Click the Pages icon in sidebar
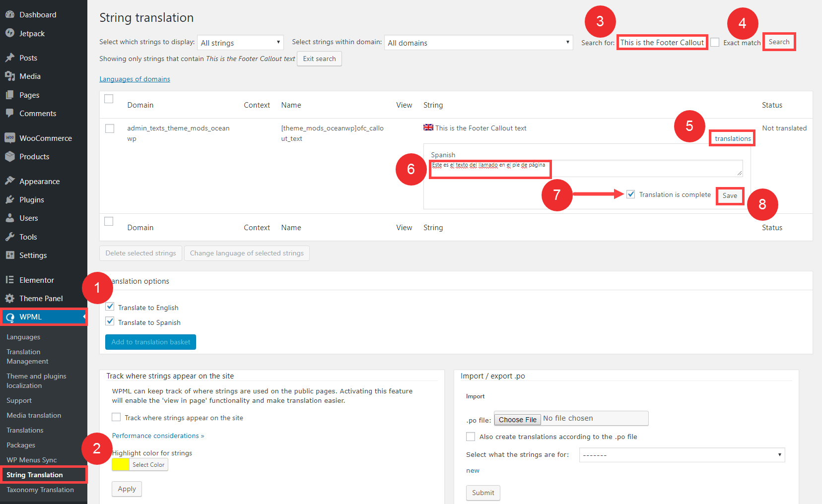The width and height of the screenshot is (822, 504). tap(10, 95)
